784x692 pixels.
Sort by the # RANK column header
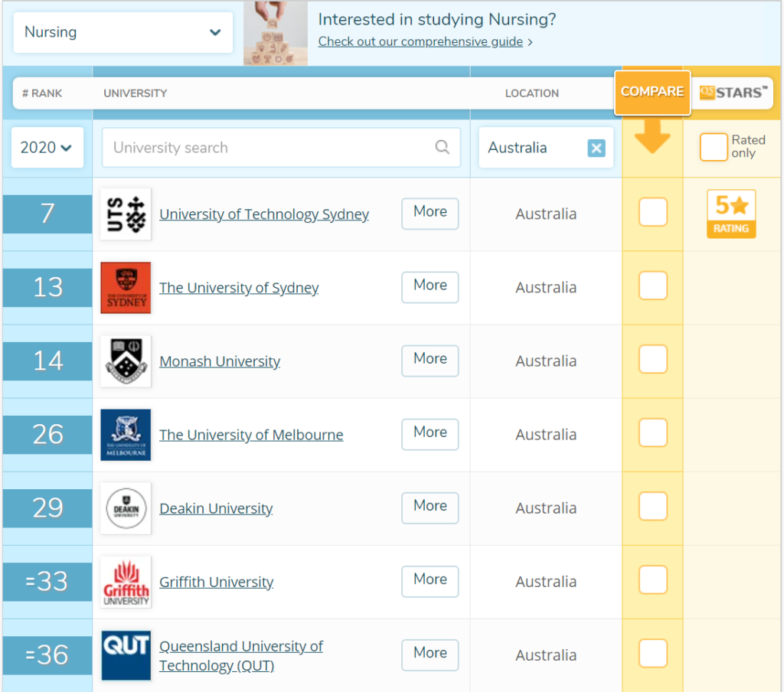(42, 93)
